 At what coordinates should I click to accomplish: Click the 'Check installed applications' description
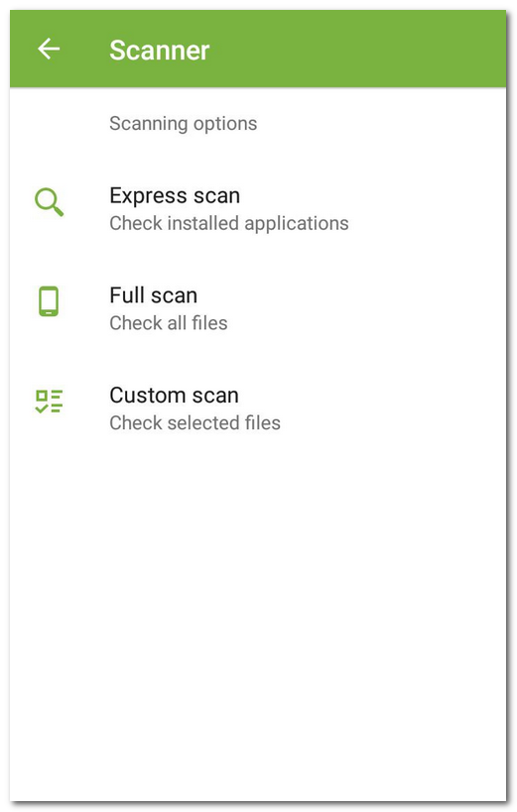click(229, 223)
